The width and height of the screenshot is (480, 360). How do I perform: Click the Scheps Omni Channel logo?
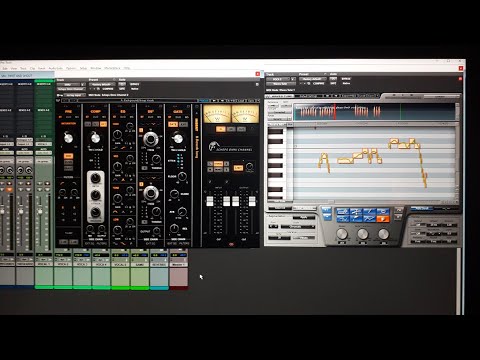[x=230, y=147]
